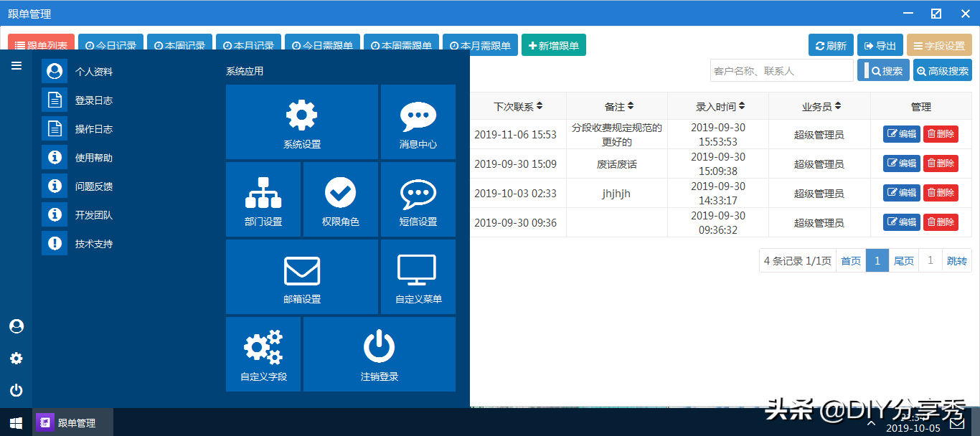This screenshot has height=436, width=980.
Task: Open 使用帮助 from the start menu list
Action: pos(77,158)
